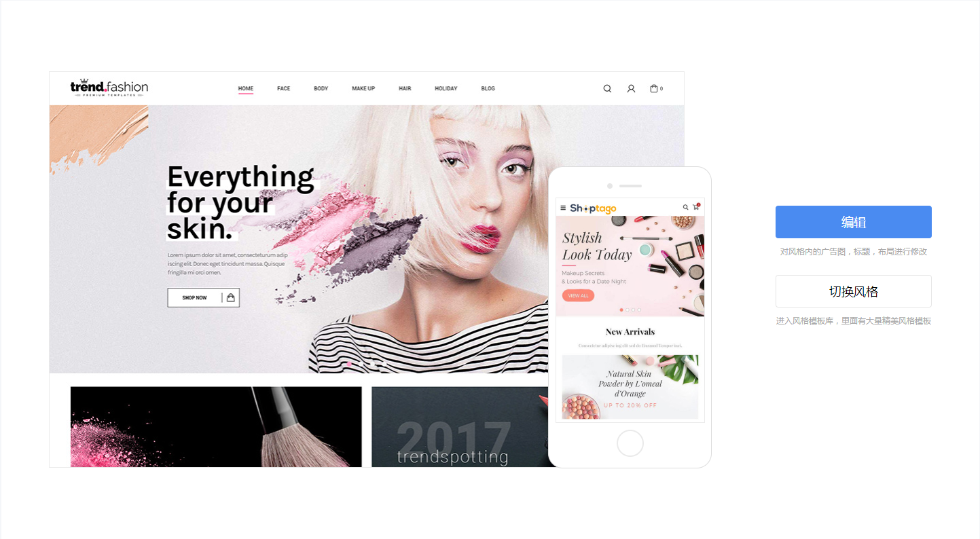Click the 切换风格 button

(x=853, y=291)
